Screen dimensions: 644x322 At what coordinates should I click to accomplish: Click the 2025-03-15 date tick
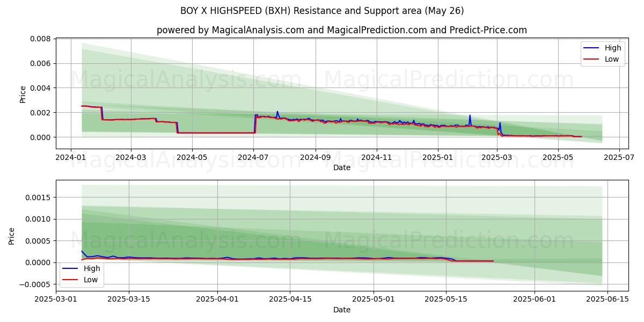[x=129, y=300]
